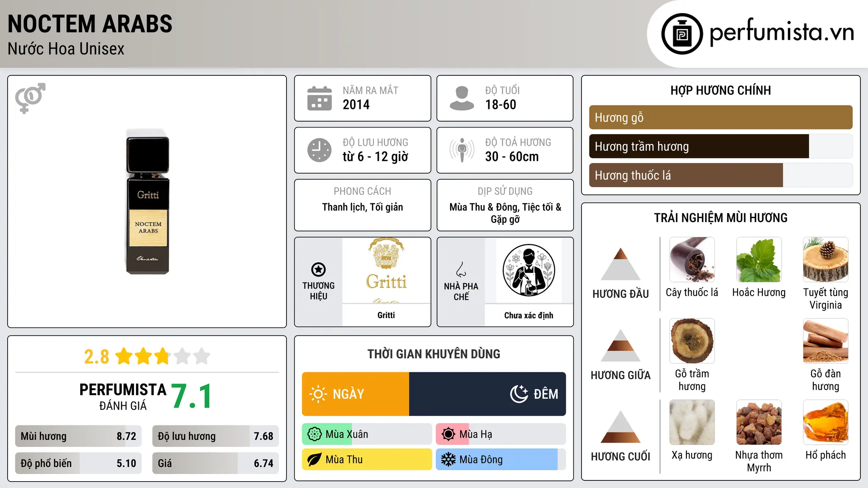
Task: Click the perfumista.vn perfume bottle logo icon
Action: [682, 34]
